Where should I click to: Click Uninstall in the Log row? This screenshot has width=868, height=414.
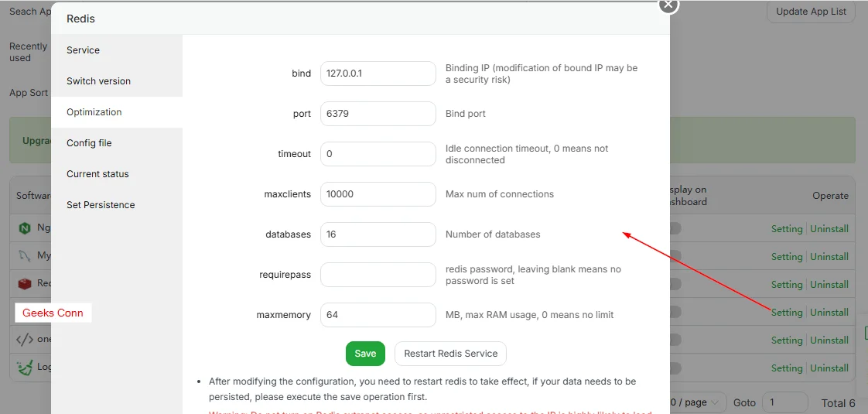(829, 368)
